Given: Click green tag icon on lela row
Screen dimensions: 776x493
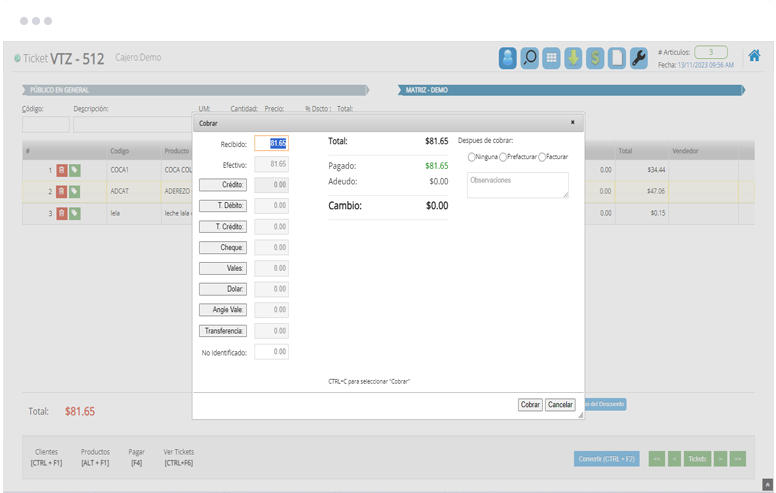Looking at the screenshot, I should (75, 213).
